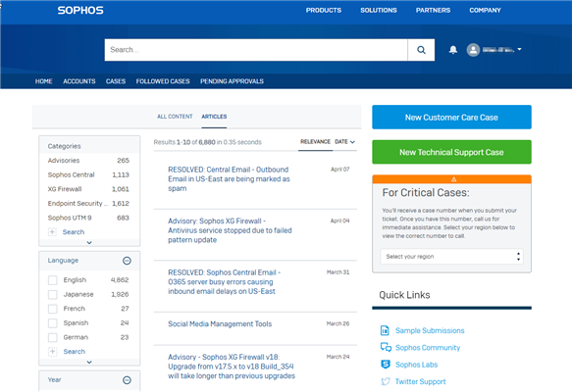Image resolution: width=572 pixels, height=392 pixels.
Task: Open article on O365 server busy errors
Action: [224, 281]
